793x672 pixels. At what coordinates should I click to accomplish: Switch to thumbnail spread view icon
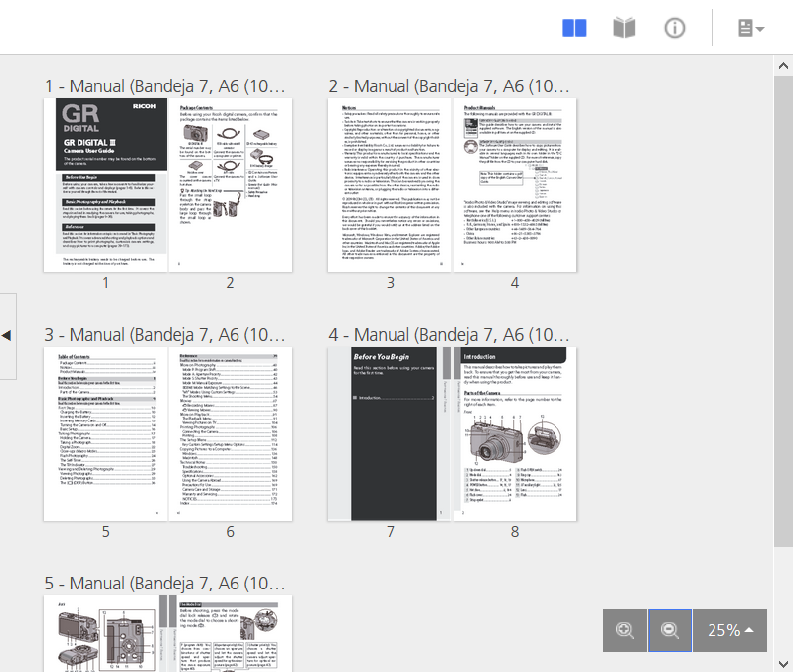click(574, 28)
